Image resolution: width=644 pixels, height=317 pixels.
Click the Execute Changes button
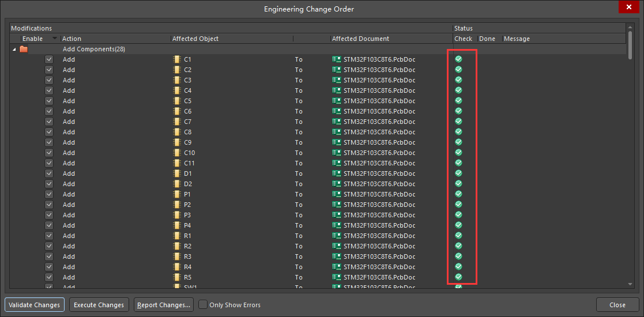(99, 305)
